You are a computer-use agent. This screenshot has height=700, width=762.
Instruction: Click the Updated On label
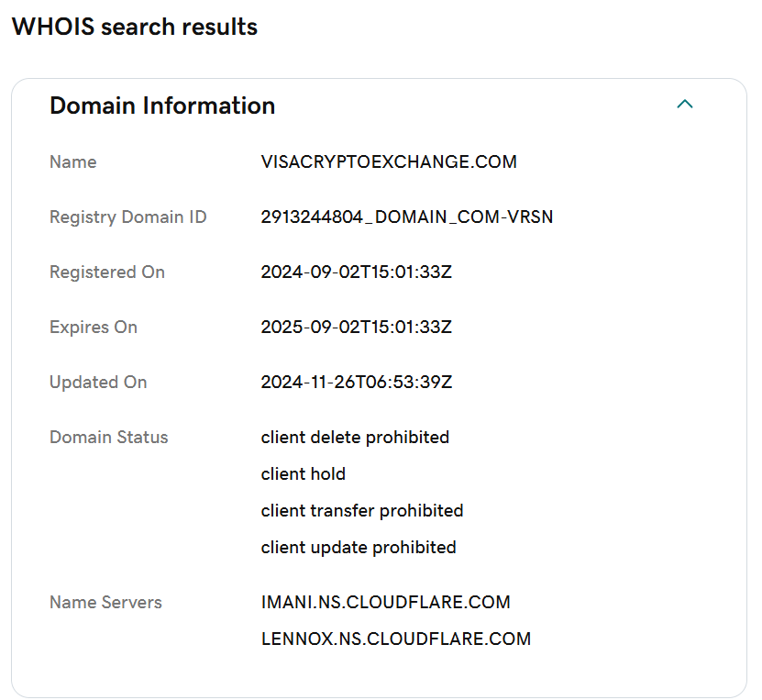[x=98, y=382]
